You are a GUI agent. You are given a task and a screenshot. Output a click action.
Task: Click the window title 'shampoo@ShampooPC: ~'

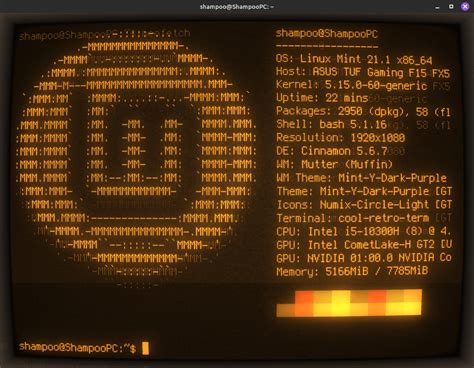coord(237,6)
